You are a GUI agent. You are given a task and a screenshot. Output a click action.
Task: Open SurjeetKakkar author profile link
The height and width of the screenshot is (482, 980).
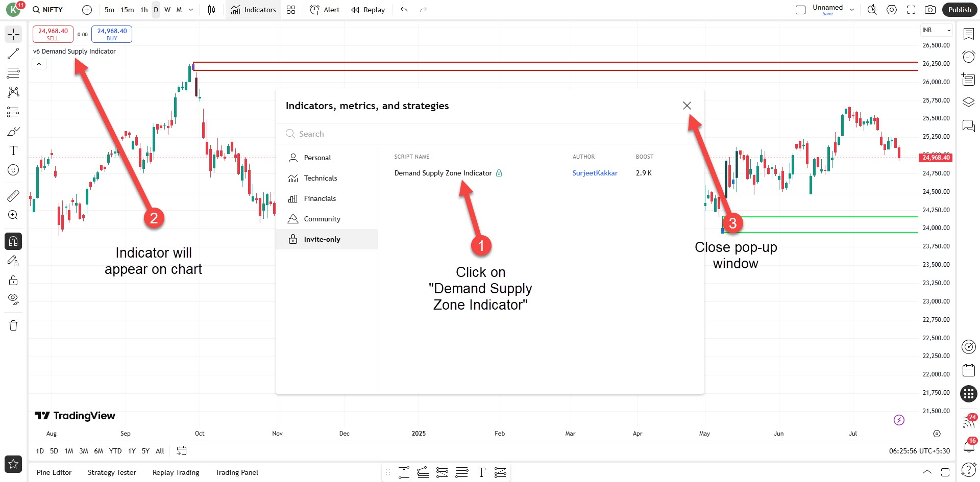(x=595, y=173)
